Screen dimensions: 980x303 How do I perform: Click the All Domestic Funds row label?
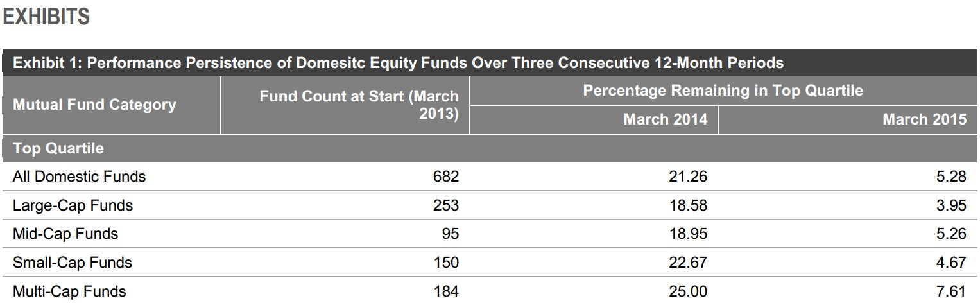coord(79,177)
